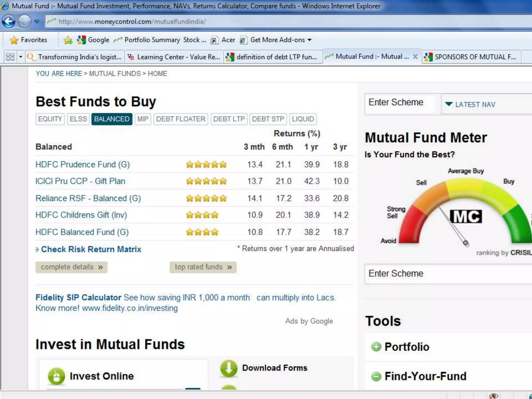Click the green plus icon beside Portfolio

pos(376,347)
